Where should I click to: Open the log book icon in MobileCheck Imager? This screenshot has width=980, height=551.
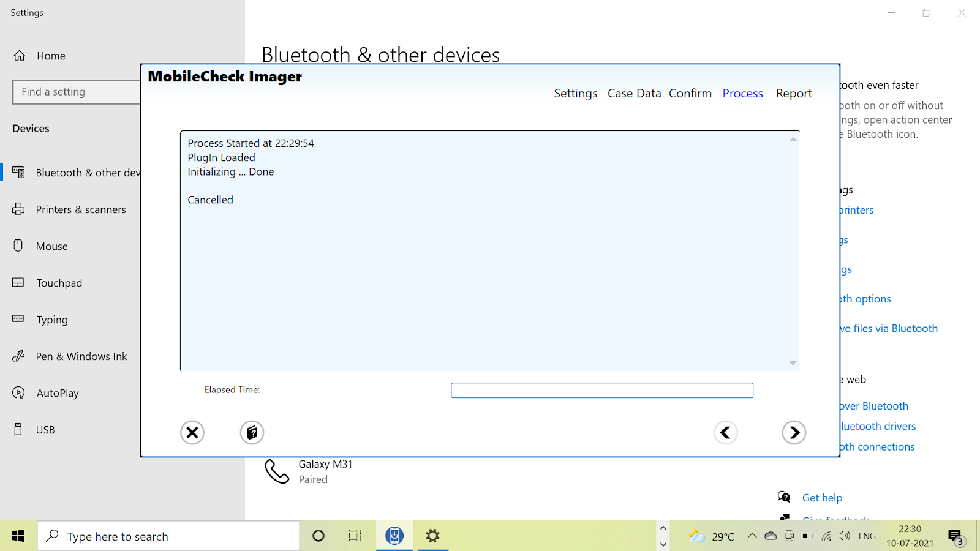[x=252, y=433]
